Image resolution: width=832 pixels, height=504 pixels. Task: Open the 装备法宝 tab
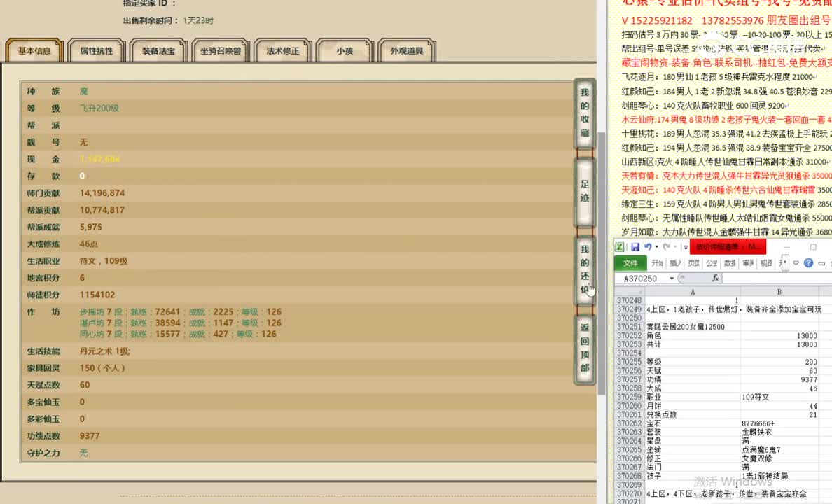[x=158, y=51]
